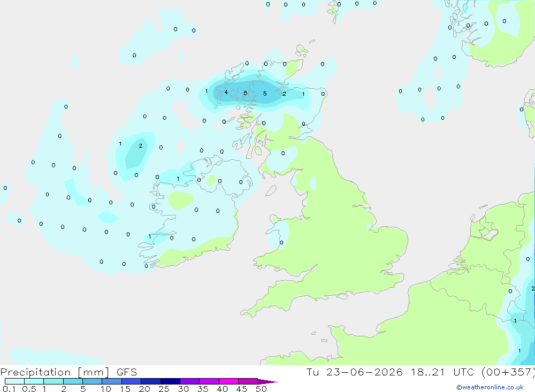Click the legend label "20"
Screen dimensions: 535x392
[144, 389]
